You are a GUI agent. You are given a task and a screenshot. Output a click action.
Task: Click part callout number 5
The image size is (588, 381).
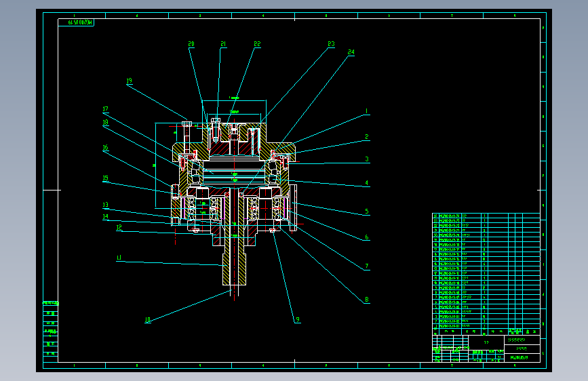point(367,211)
